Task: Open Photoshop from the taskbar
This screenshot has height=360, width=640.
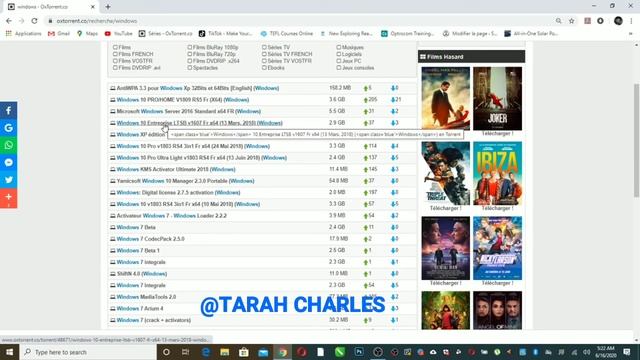Action: pos(359,352)
